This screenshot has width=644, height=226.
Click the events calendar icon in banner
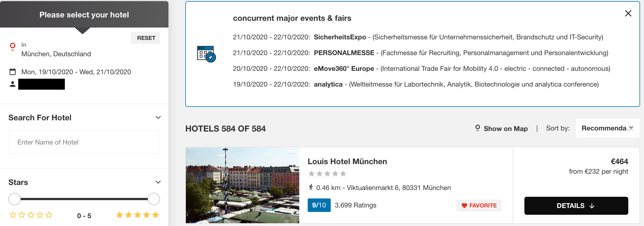pos(206,54)
